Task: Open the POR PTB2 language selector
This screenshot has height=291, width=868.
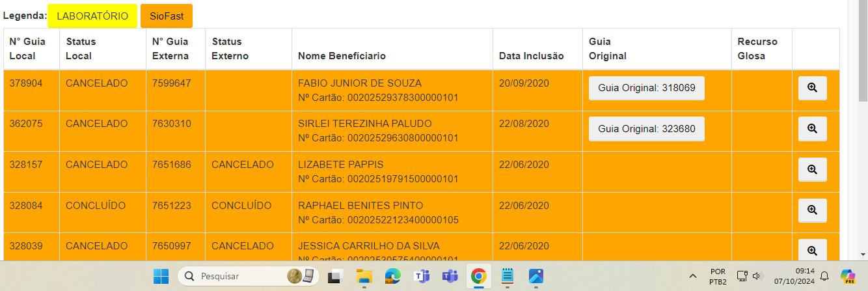Action: point(718,276)
